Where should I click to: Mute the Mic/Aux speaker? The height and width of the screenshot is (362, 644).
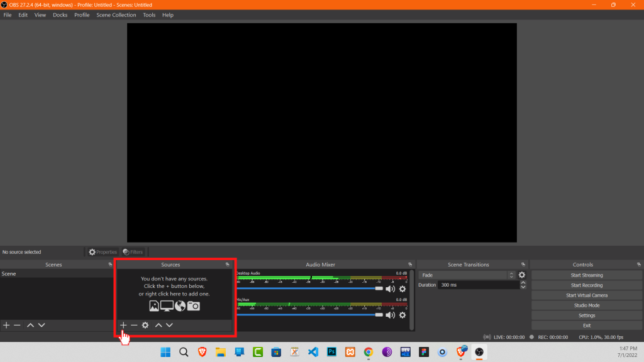coord(390,315)
